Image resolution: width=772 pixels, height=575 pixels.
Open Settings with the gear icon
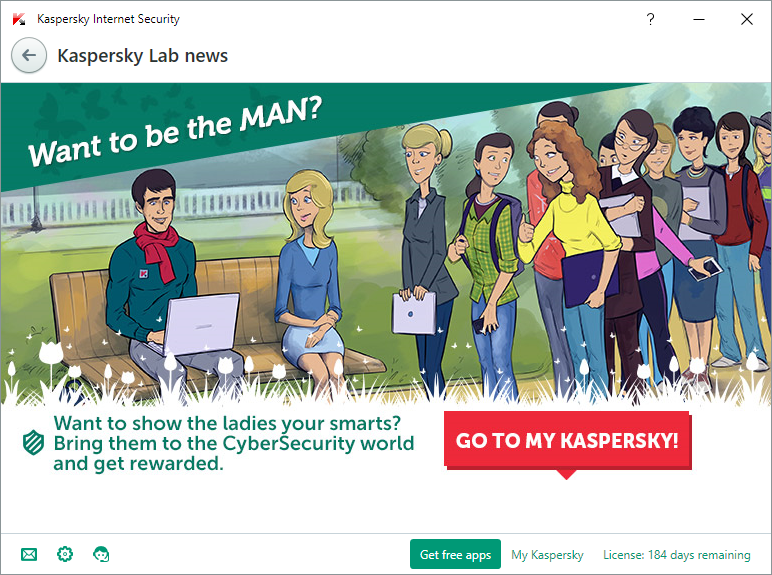click(x=65, y=554)
